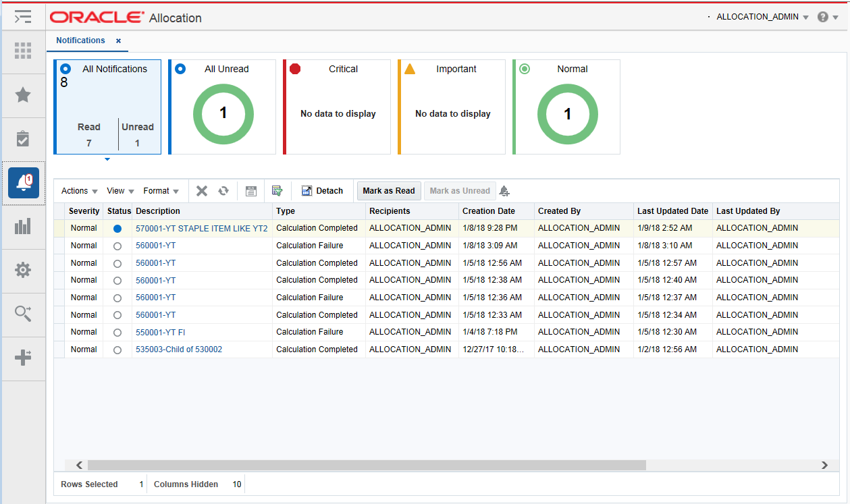Close the Notifications tab
This screenshot has height=504, width=850.
click(x=118, y=41)
